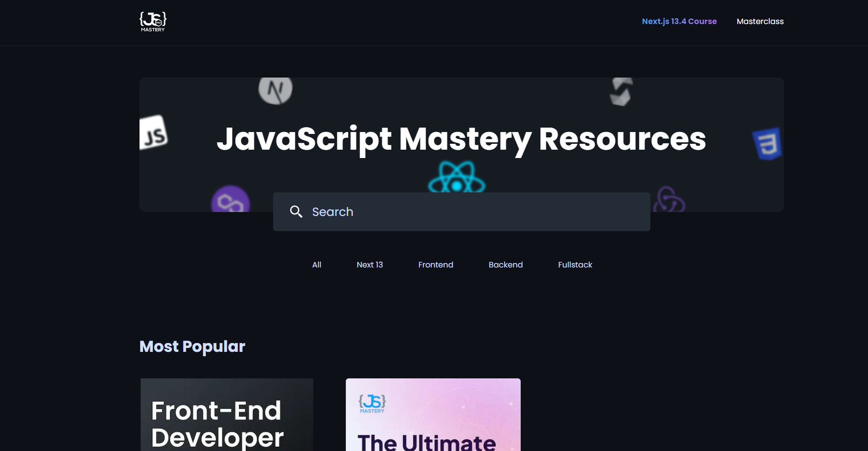Select the All filter
The height and width of the screenshot is (451, 868).
point(317,265)
